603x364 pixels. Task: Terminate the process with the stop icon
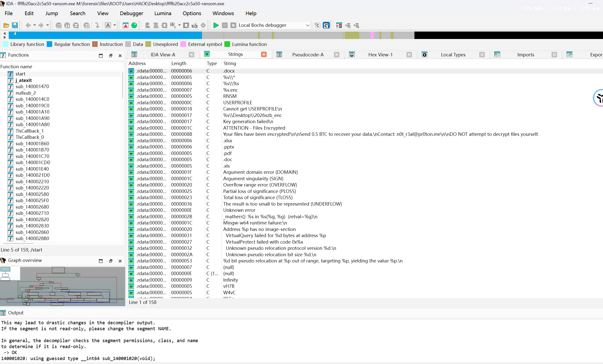[233, 25]
